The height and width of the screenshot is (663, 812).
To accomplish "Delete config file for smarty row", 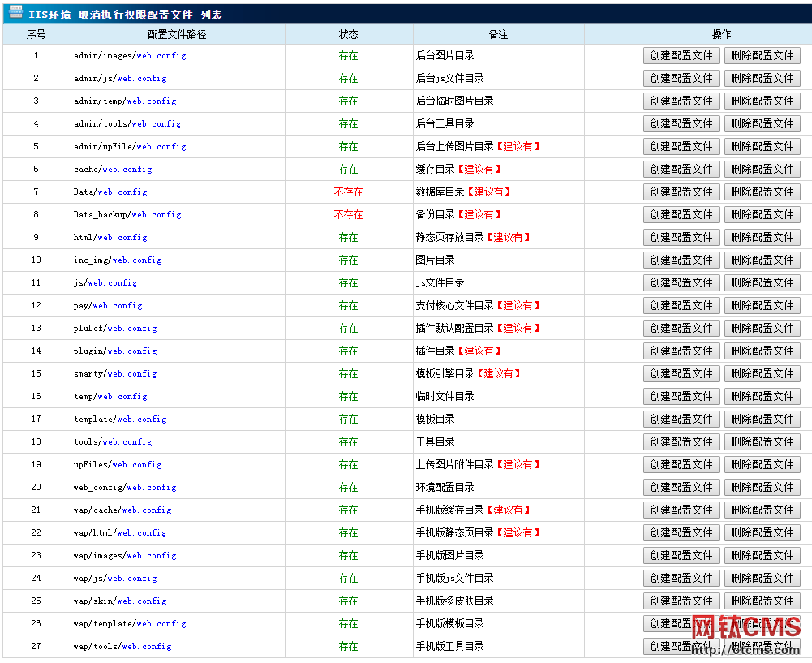I will point(762,373).
